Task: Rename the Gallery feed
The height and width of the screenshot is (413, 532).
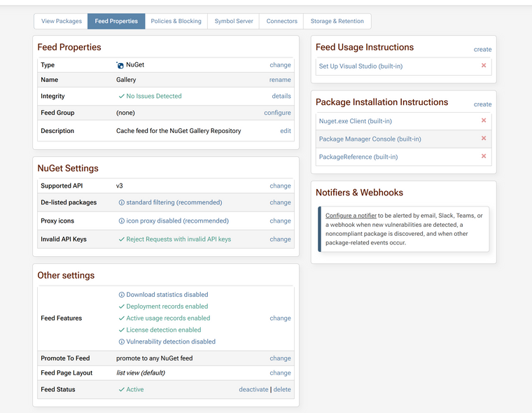Action: (x=280, y=80)
